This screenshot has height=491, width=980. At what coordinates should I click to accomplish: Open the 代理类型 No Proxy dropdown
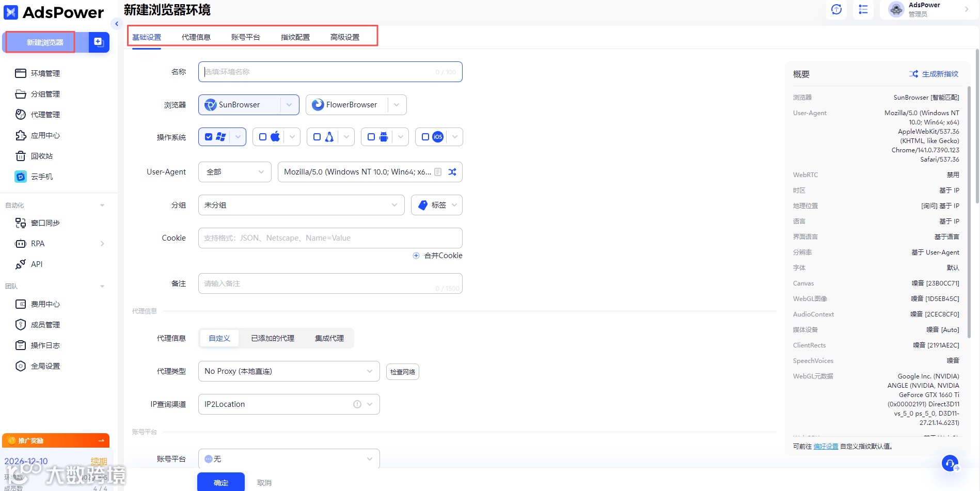tap(289, 371)
